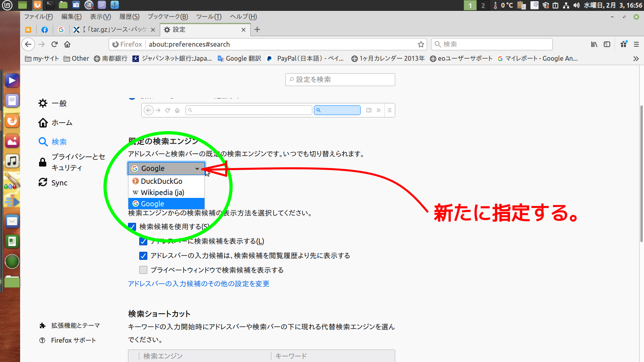644x362 pixels.
Task: Open the 表示(V) menu
Action: [x=100, y=16]
